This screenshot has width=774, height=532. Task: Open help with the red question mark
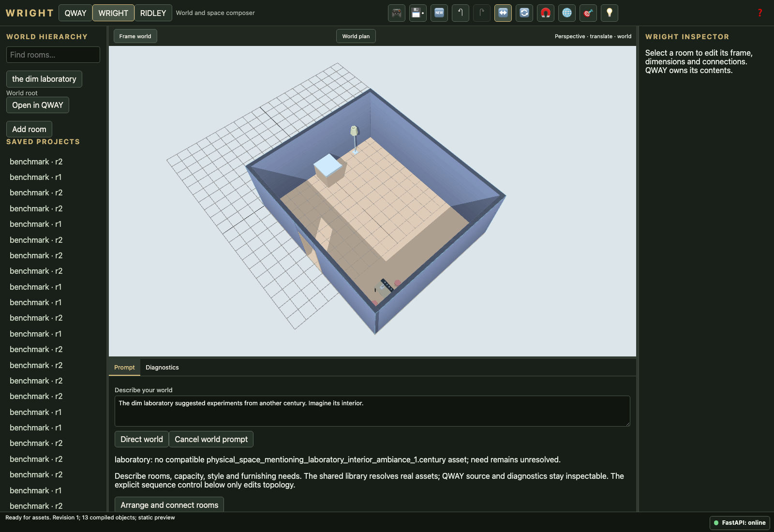tap(760, 13)
